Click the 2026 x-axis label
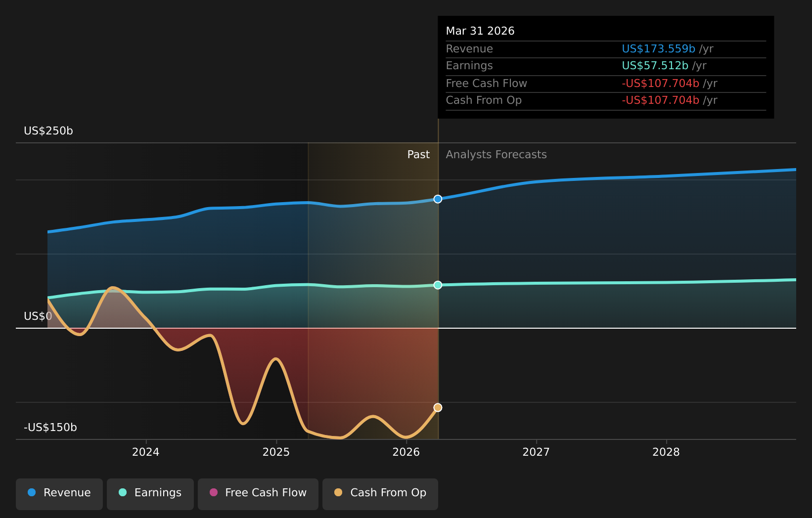The height and width of the screenshot is (518, 812). click(x=406, y=452)
